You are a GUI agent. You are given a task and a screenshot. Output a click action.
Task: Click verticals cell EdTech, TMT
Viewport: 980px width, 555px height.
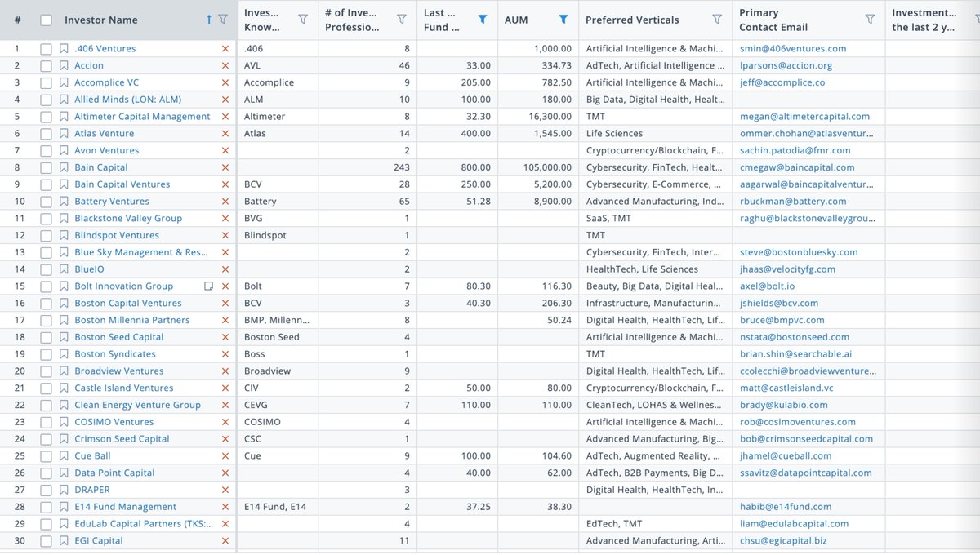point(615,524)
